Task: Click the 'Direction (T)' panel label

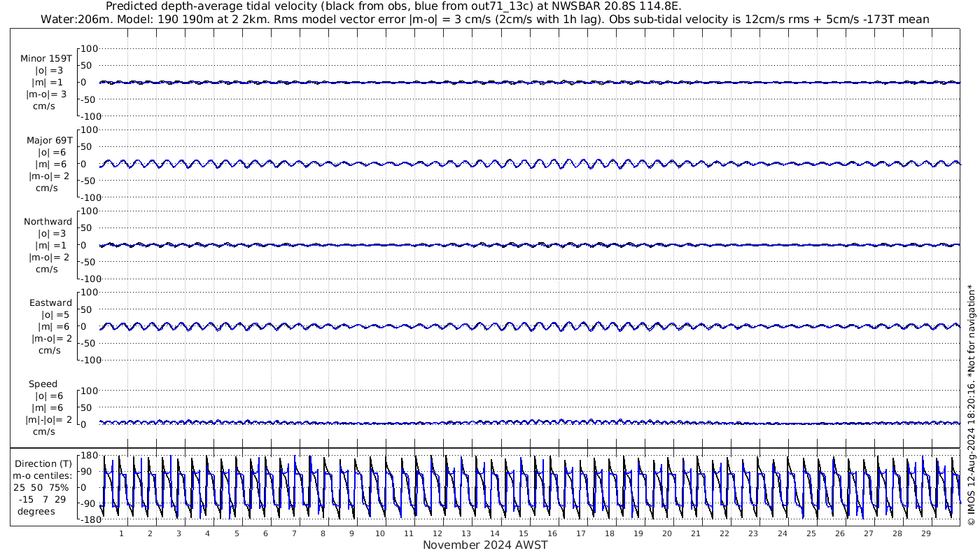Action: (x=43, y=464)
